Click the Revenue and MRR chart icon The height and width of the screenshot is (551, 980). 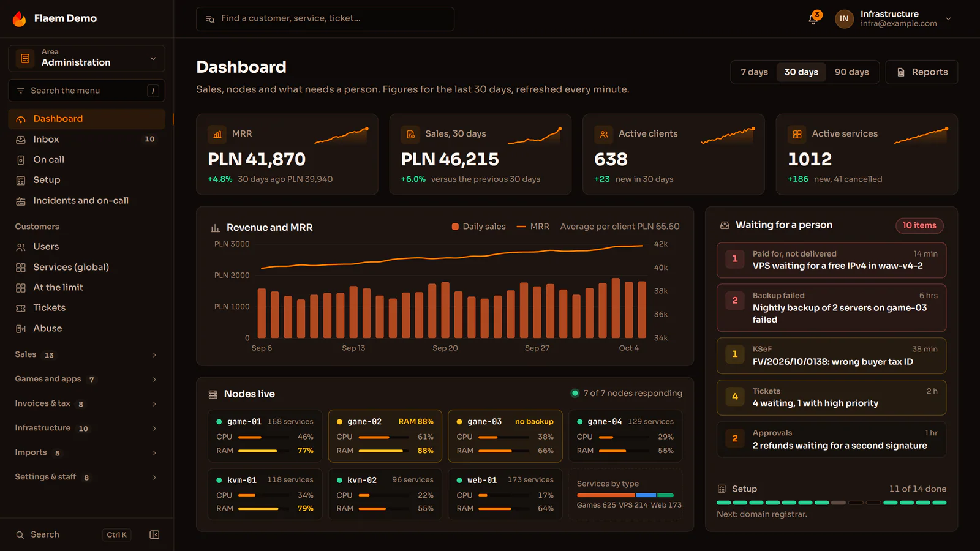216,228
